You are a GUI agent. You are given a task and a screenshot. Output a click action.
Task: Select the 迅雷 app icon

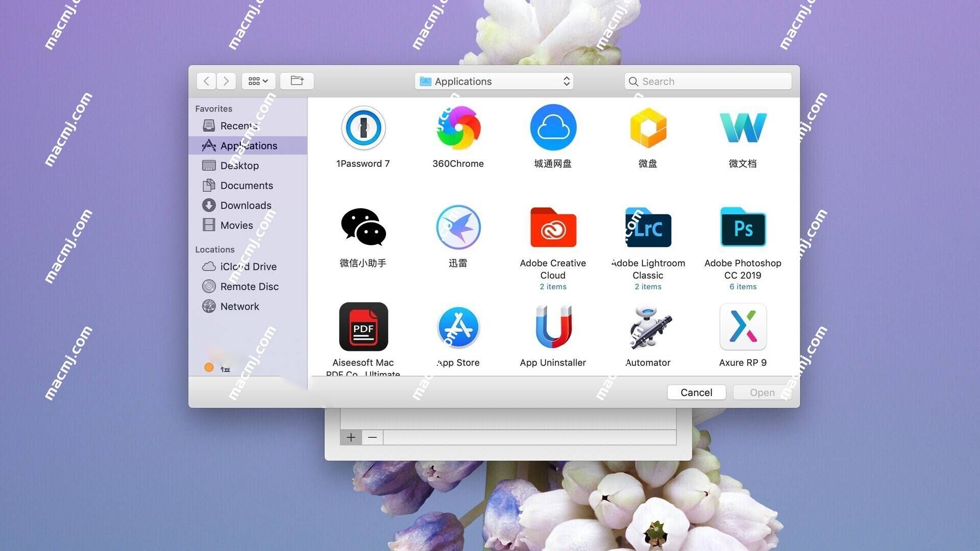coord(458,227)
